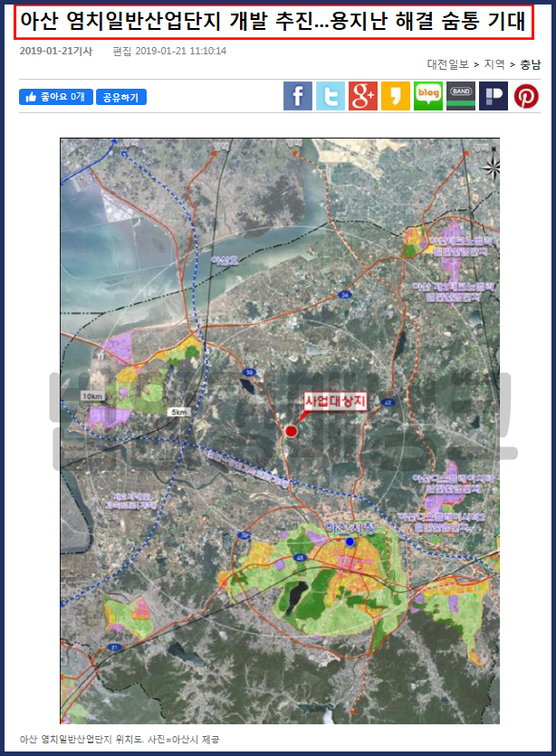Click the blue 아산시청 marker dot
Image resolution: width=556 pixels, height=756 pixels.
(350, 541)
